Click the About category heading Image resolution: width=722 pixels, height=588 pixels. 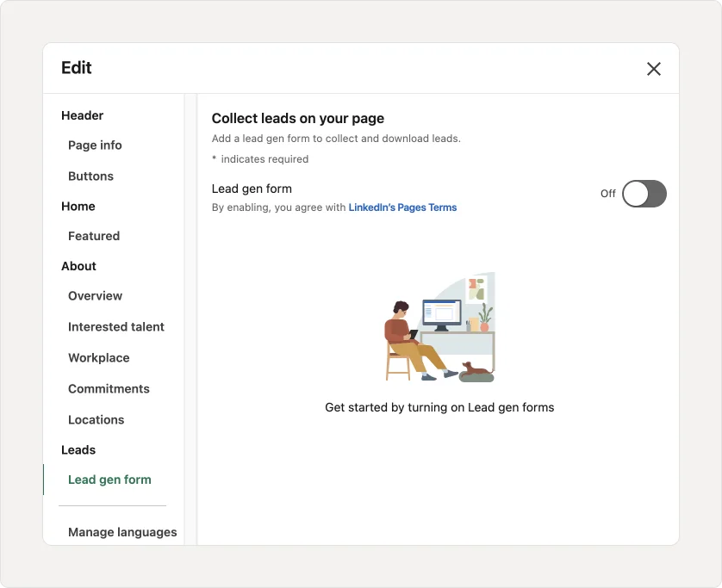78,266
